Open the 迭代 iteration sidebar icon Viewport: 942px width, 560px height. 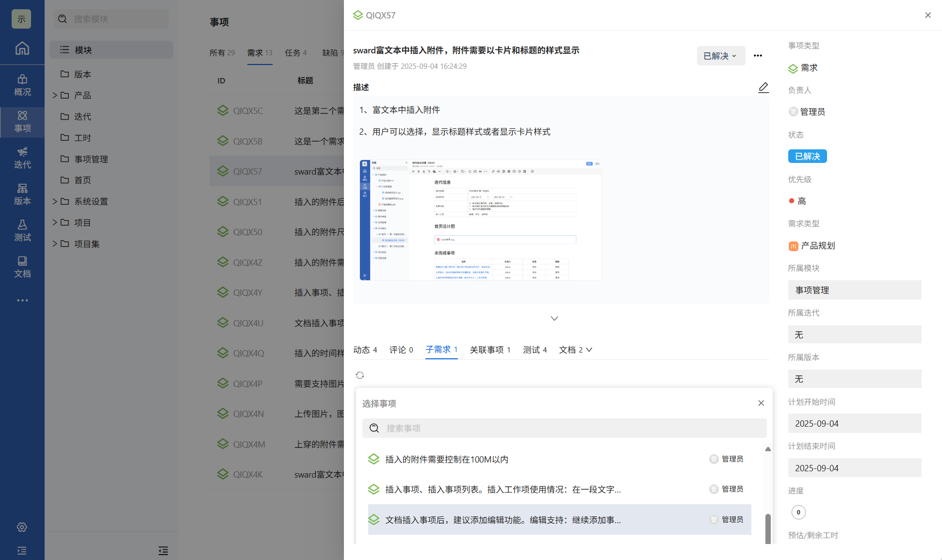click(x=22, y=158)
